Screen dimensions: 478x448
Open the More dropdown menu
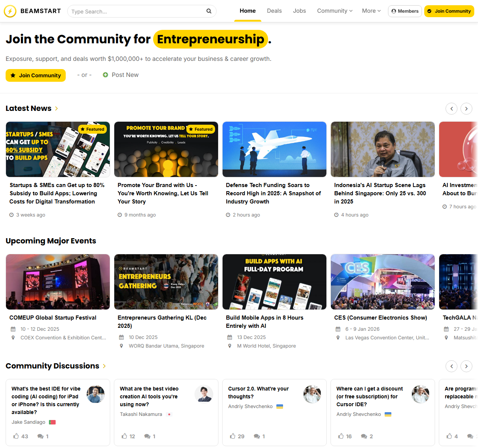[371, 11]
